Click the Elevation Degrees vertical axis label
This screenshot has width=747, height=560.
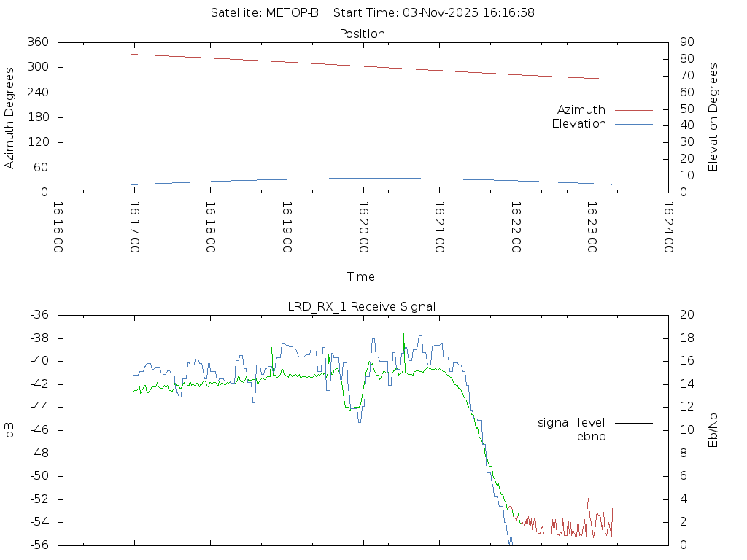713,117
